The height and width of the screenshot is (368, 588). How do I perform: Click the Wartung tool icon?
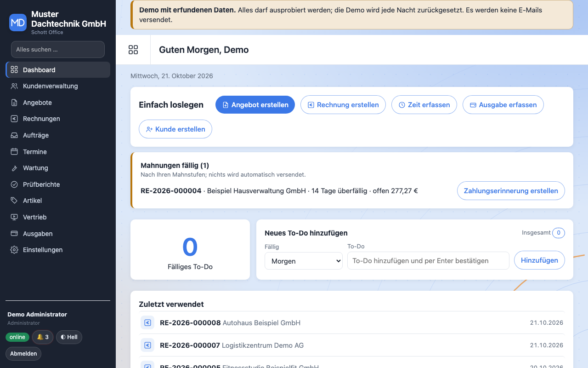click(x=14, y=168)
